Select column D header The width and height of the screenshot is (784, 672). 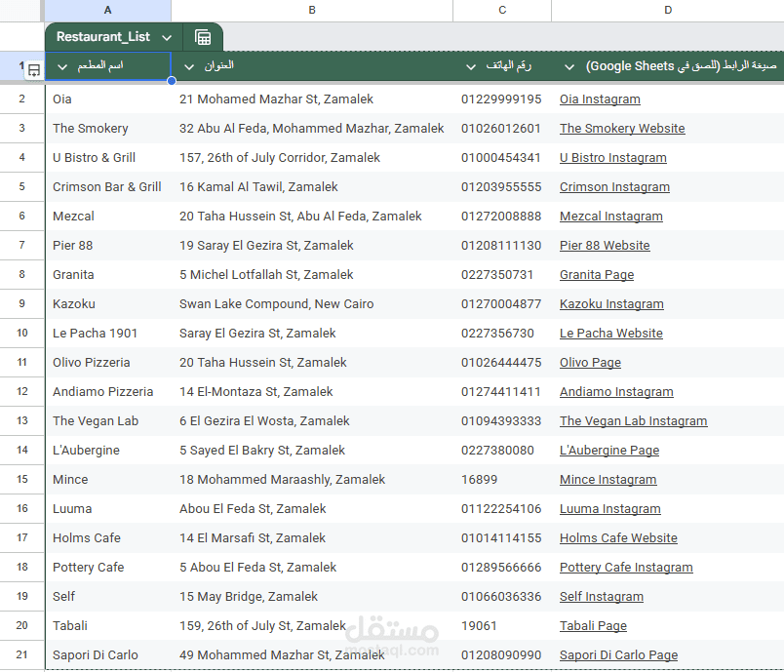click(668, 10)
